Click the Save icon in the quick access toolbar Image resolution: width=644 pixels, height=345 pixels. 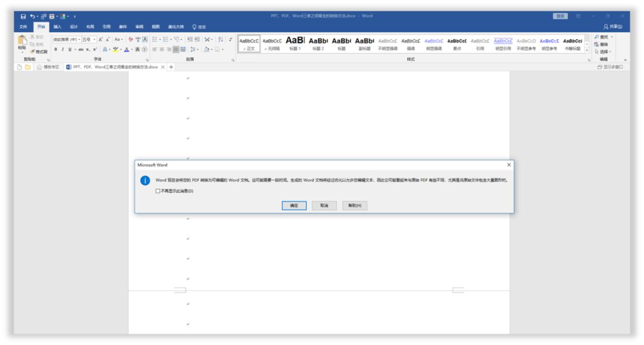[23, 17]
